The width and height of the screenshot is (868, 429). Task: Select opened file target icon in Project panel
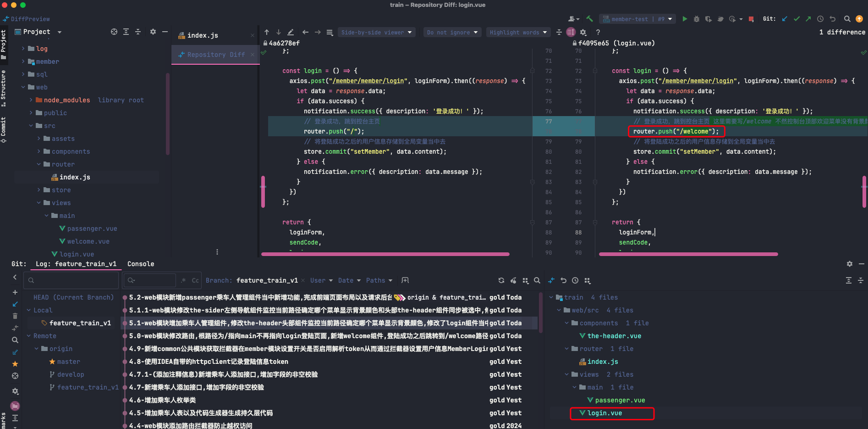(114, 32)
